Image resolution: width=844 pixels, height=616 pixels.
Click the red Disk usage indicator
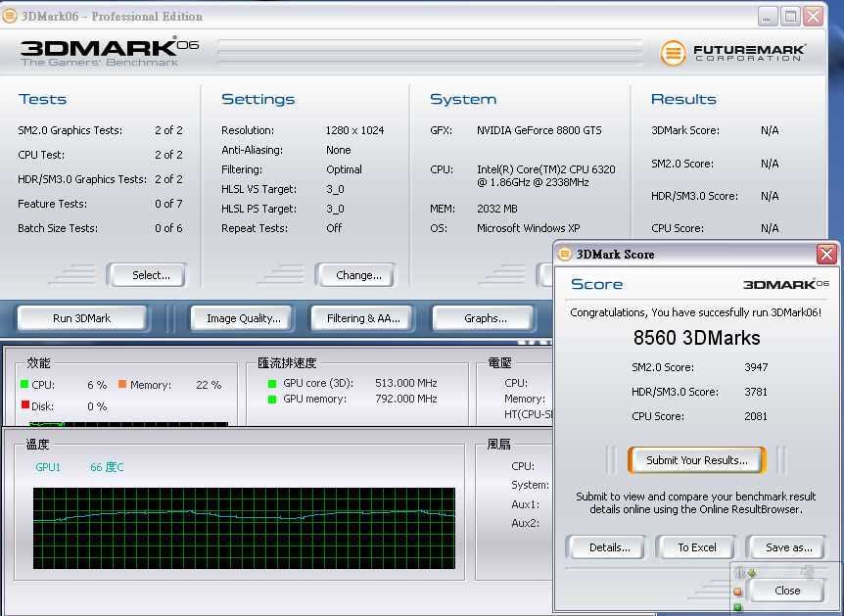pos(24,404)
